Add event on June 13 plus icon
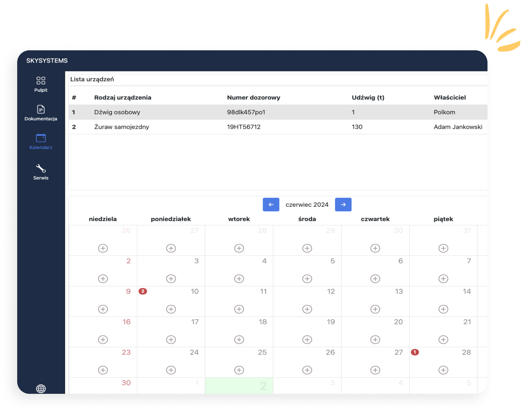The width and height of the screenshot is (532, 411). pyautogui.click(x=375, y=309)
